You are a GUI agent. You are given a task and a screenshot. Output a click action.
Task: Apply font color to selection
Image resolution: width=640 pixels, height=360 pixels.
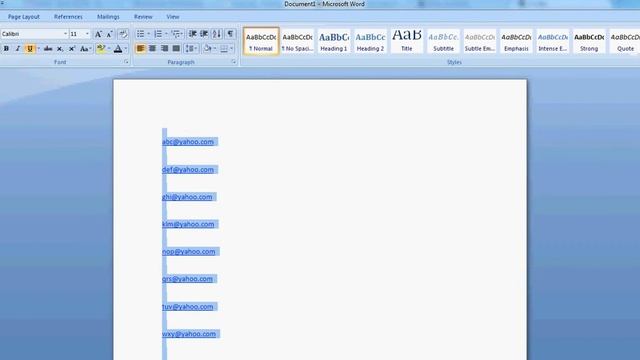(118, 49)
